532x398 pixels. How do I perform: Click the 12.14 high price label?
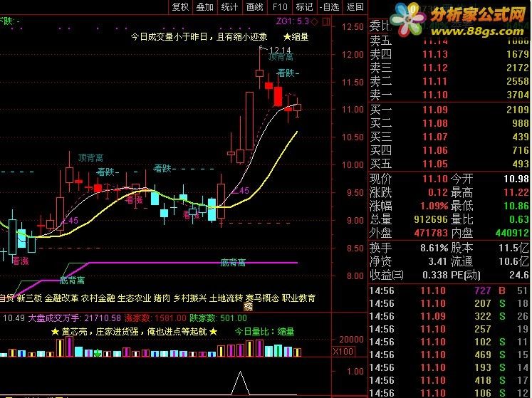[x=281, y=51]
